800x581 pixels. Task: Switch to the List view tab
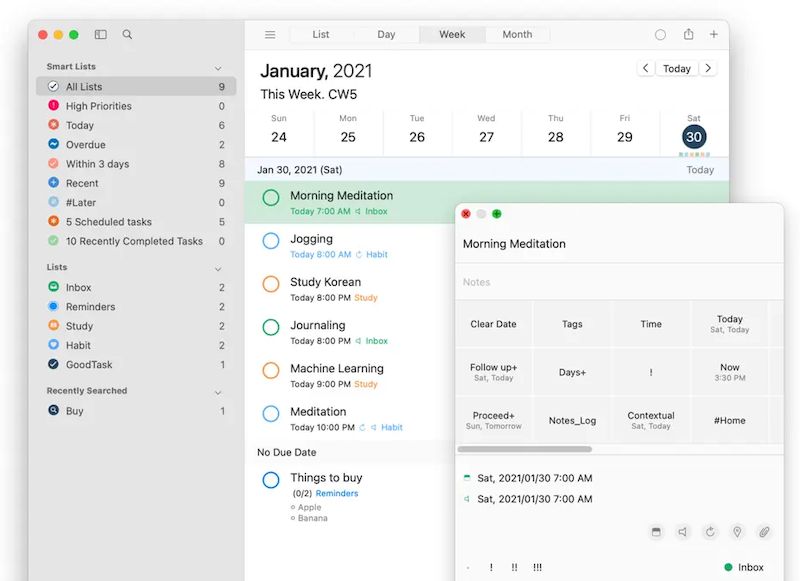(x=321, y=34)
